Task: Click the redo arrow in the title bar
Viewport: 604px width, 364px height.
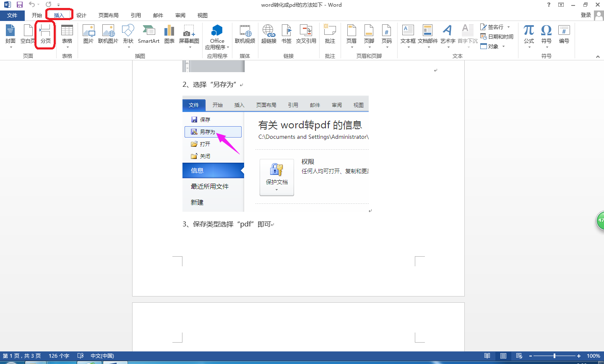Action: pos(49,5)
